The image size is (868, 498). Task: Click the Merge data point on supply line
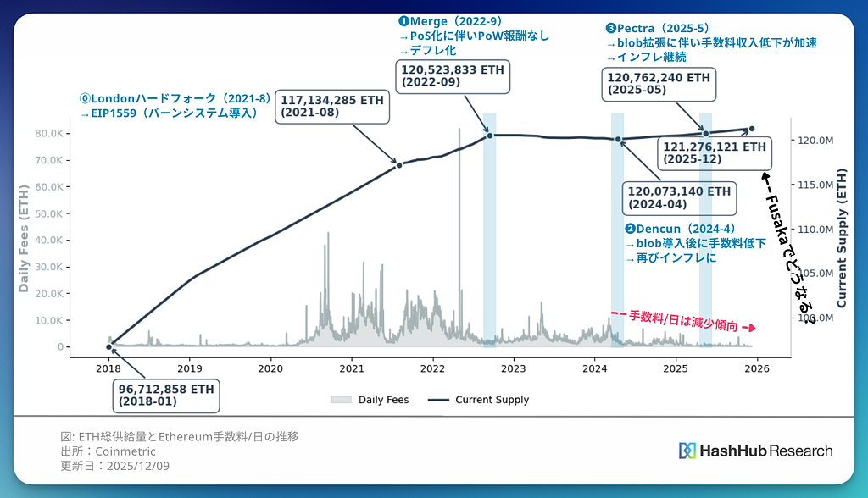pos(489,136)
